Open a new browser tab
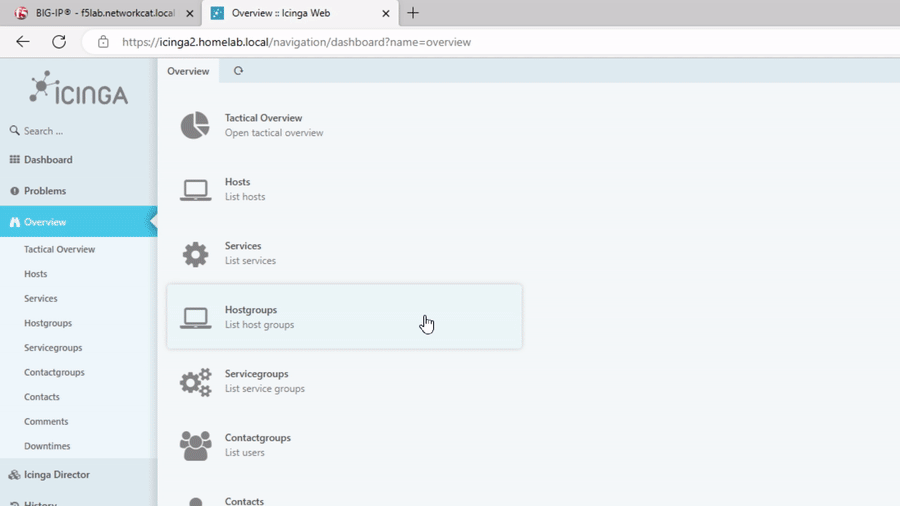This screenshot has height=506, width=900. click(413, 13)
